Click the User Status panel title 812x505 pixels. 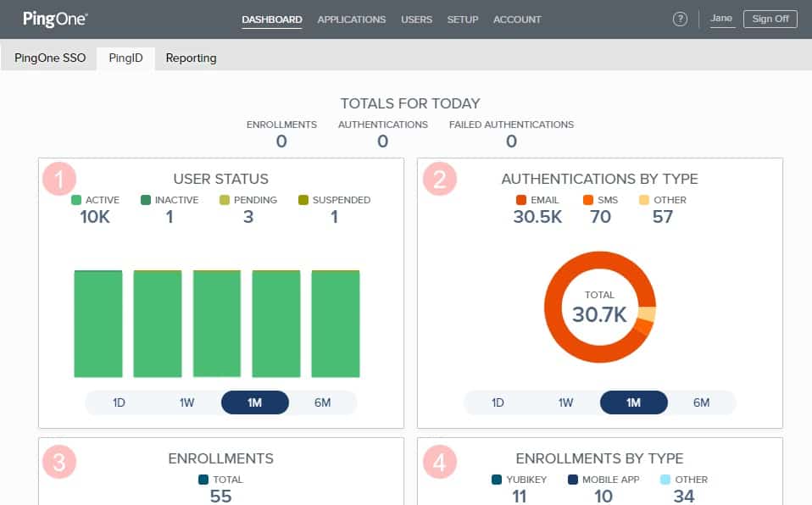(x=221, y=180)
